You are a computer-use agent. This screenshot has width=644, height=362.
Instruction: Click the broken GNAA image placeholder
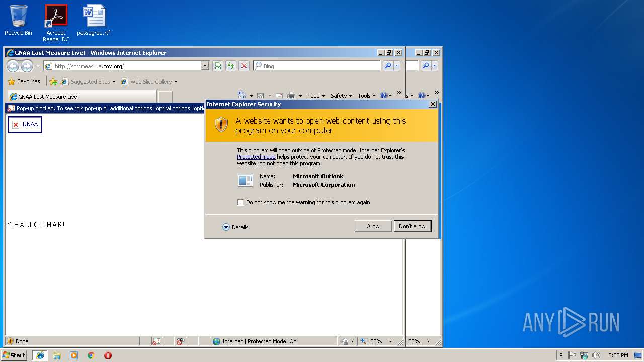point(25,124)
